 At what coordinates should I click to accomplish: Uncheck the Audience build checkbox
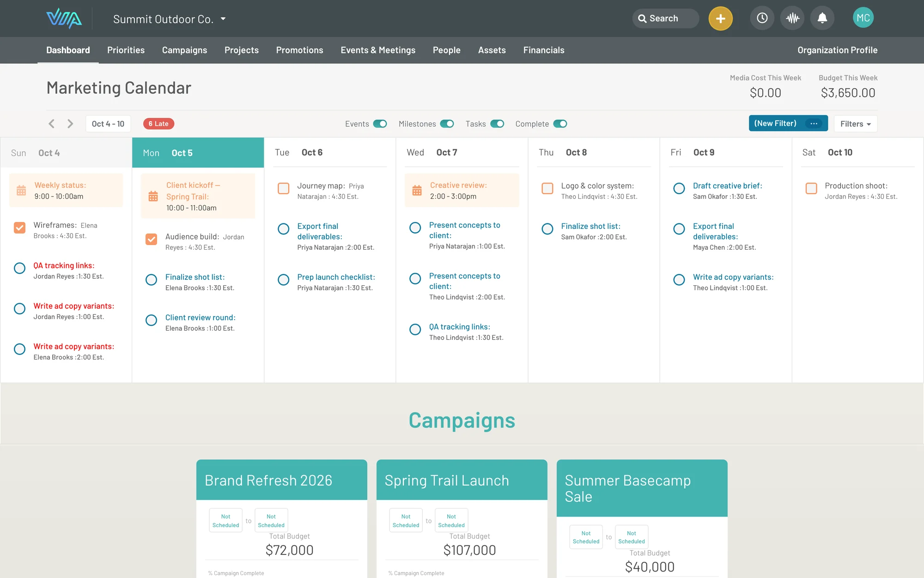click(151, 239)
